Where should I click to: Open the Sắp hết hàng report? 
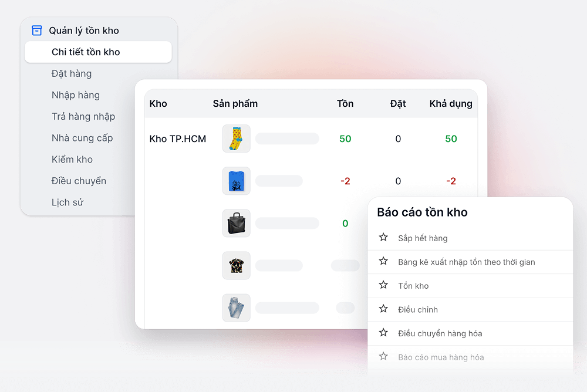click(x=423, y=238)
